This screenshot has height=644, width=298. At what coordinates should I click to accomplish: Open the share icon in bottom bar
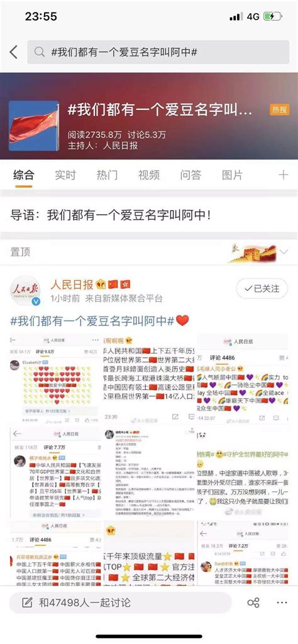point(253,603)
